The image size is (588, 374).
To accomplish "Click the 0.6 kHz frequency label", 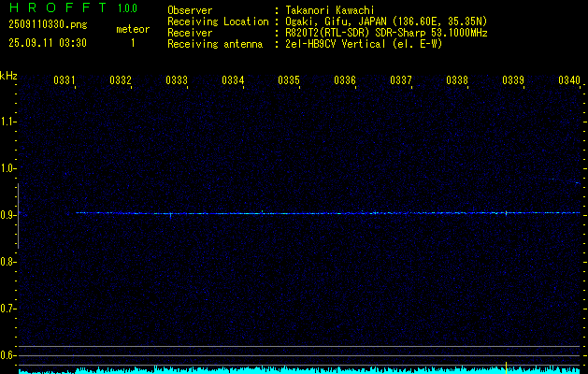I will (x=7, y=355).
